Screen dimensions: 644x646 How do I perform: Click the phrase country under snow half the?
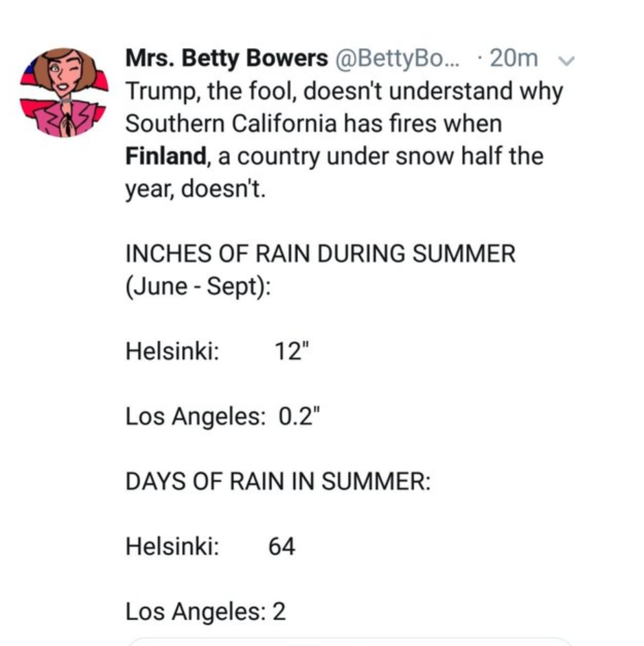tap(390, 157)
